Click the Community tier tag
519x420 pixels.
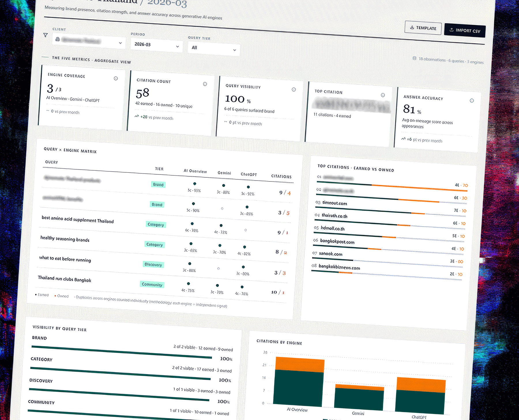click(x=152, y=284)
